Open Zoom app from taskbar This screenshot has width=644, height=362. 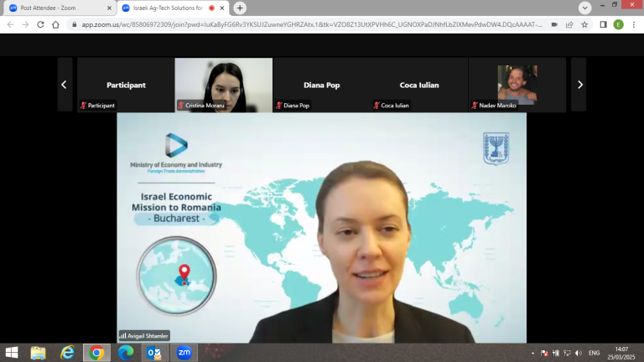pos(184,353)
